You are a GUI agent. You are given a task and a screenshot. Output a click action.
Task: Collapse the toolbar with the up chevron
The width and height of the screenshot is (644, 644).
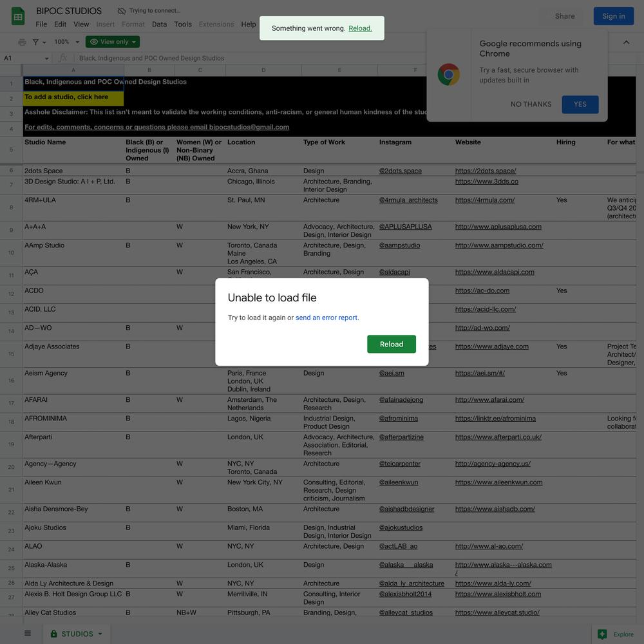(x=626, y=42)
